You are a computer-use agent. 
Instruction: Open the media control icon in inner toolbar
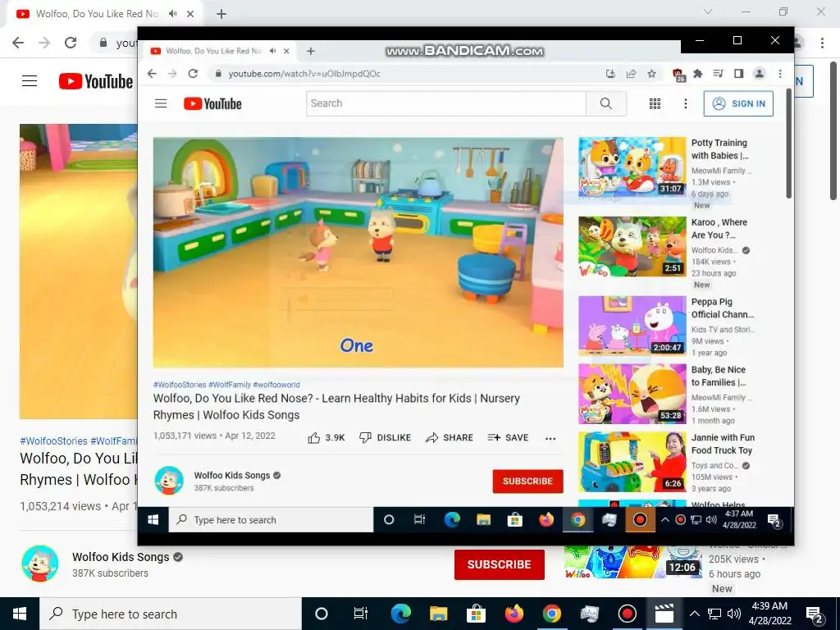pyautogui.click(x=719, y=74)
